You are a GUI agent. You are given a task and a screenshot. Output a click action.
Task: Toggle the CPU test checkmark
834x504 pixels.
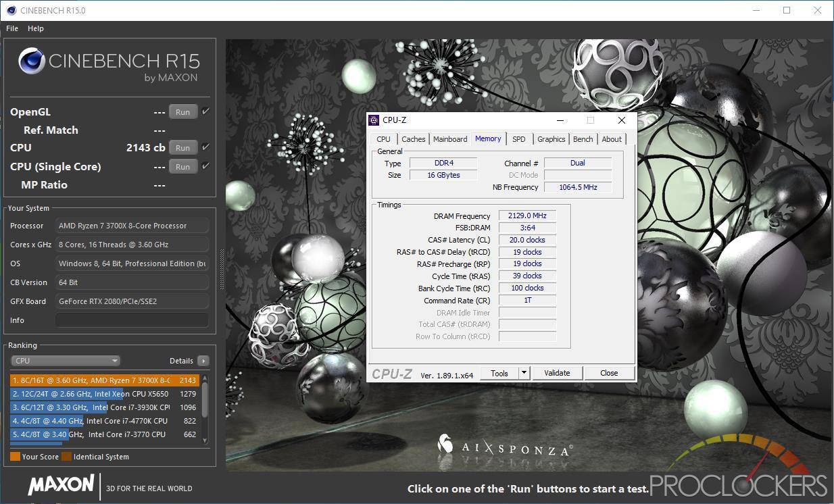[x=206, y=147]
